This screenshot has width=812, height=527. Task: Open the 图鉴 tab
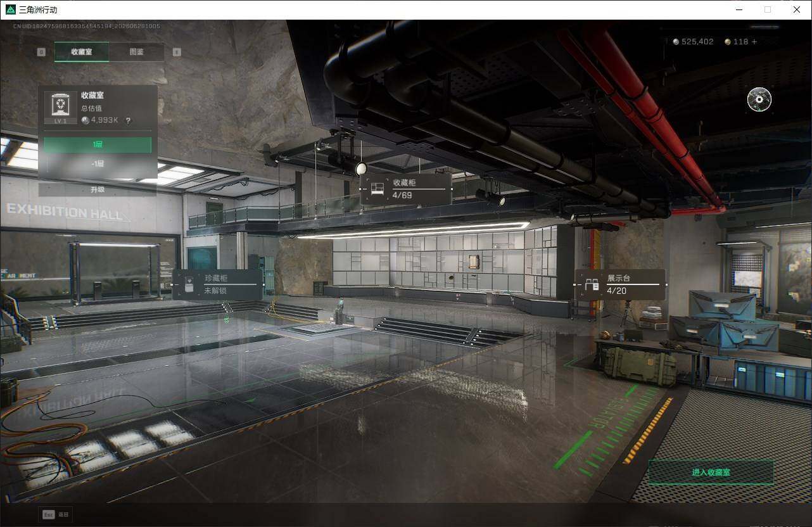[x=136, y=52]
